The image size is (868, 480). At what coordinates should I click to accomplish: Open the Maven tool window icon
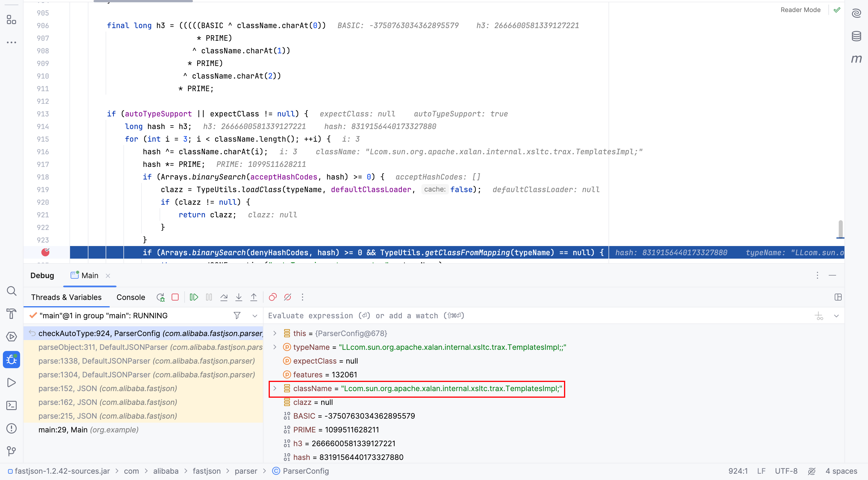[856, 59]
